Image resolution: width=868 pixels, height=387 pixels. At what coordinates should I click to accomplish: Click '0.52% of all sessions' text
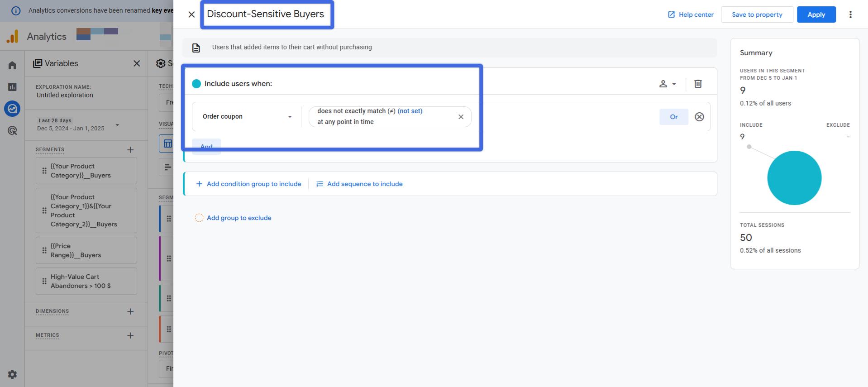pos(770,250)
